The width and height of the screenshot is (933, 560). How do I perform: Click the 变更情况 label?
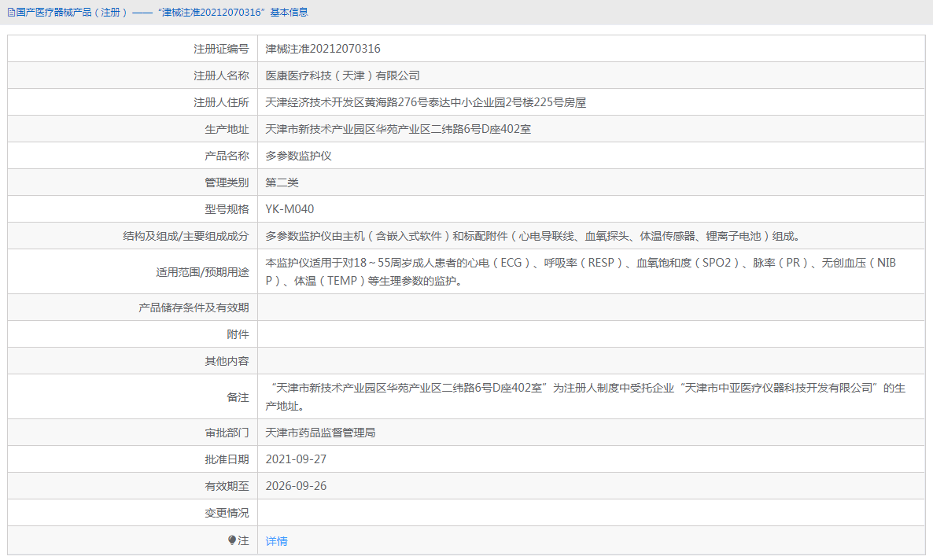(227, 513)
